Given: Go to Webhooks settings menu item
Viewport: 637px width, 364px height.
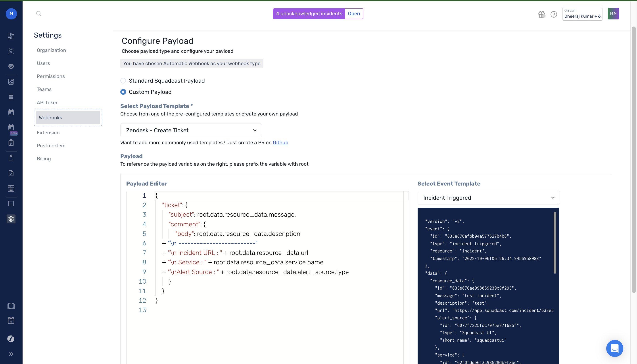Looking at the screenshot, I should click(68, 118).
